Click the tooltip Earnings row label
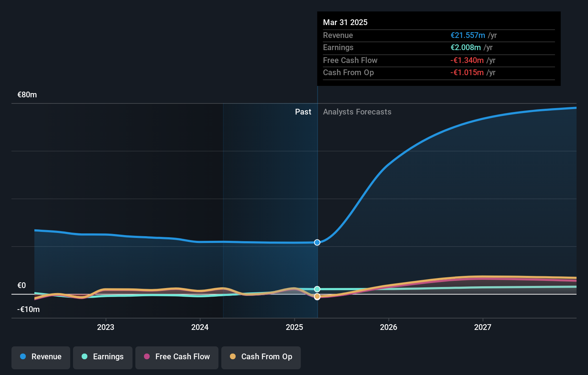Viewport: 588px width, 375px height. pos(338,47)
